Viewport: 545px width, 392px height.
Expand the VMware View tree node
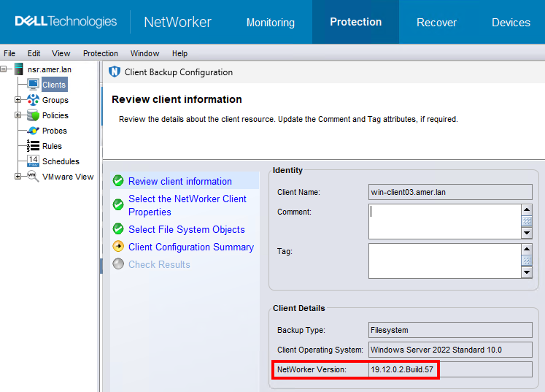click(18, 177)
